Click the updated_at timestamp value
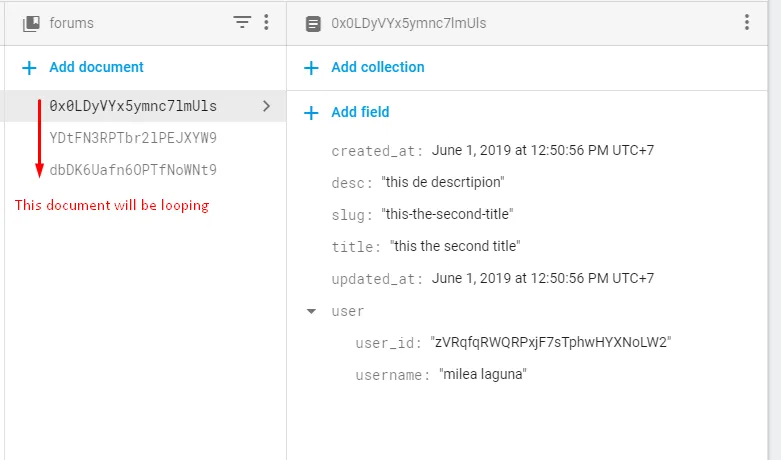This screenshot has width=781, height=460. 542,278
